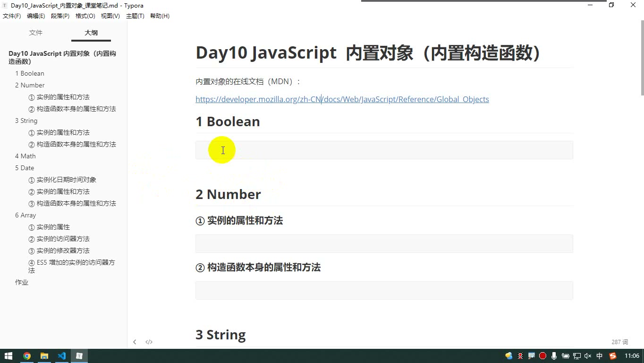Go to '① 实例化日期时间对象' outline item
This screenshot has height=363, width=644.
[62, 180]
